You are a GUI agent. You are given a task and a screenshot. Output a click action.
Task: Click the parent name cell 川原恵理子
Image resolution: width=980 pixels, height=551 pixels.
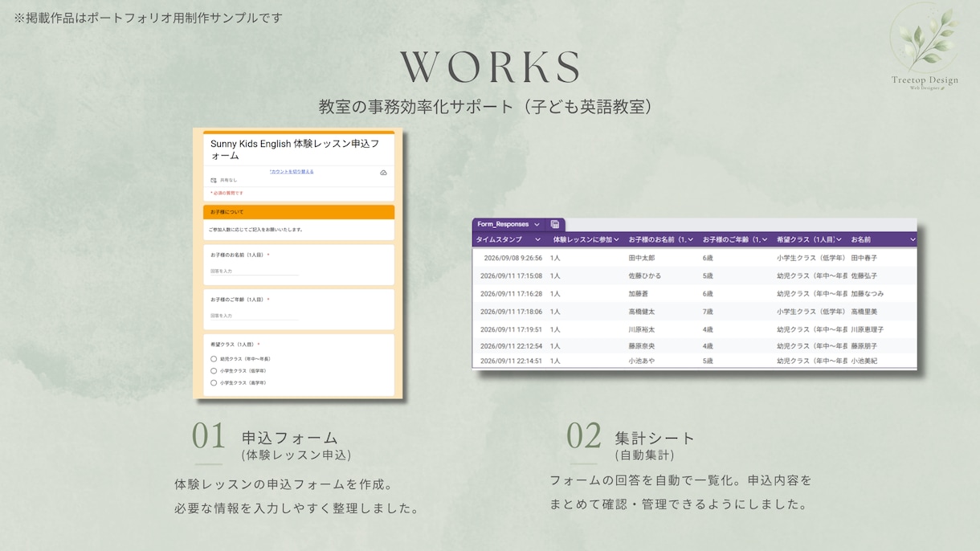pyautogui.click(x=868, y=329)
